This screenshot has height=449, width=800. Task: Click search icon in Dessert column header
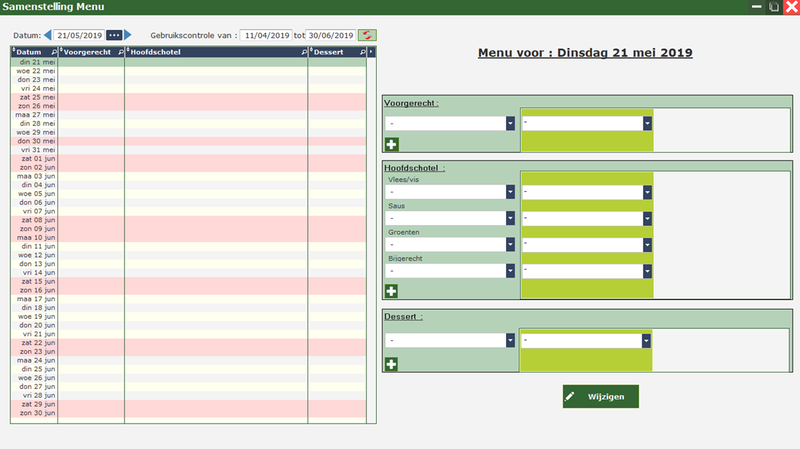tap(363, 52)
